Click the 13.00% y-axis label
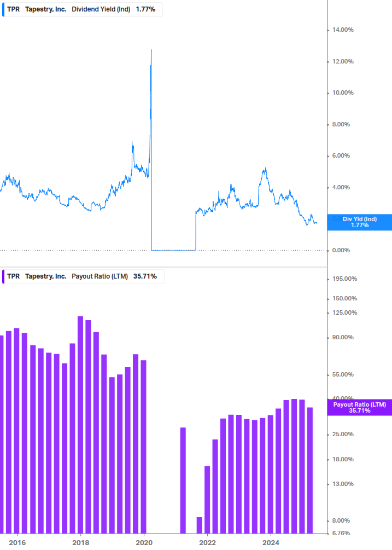Screen dimensions: 392x550 [x=343, y=484]
